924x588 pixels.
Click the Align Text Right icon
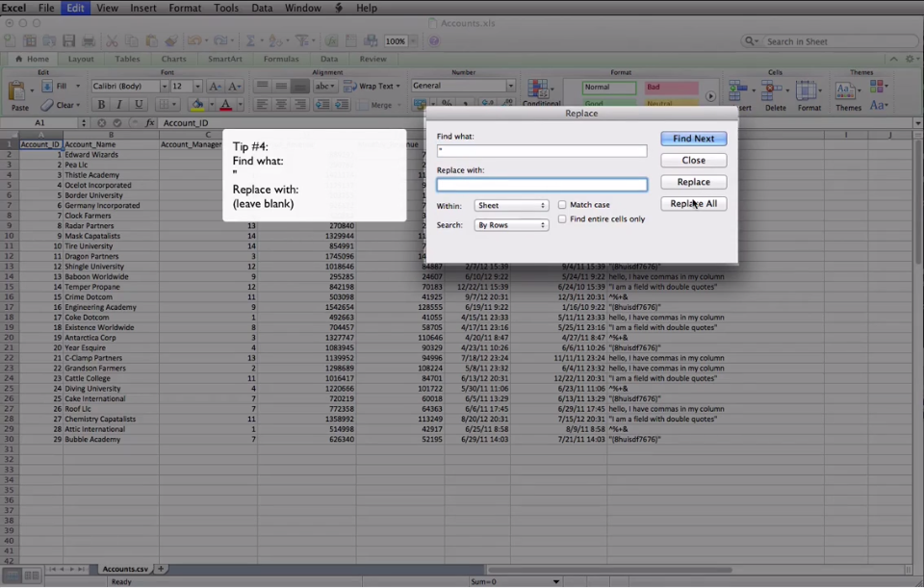tap(300, 105)
